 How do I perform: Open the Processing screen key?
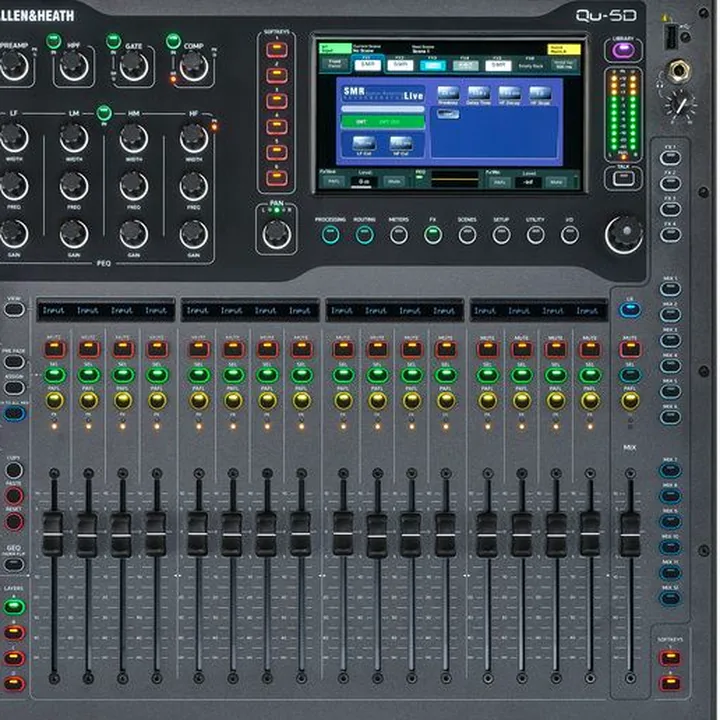[x=330, y=235]
